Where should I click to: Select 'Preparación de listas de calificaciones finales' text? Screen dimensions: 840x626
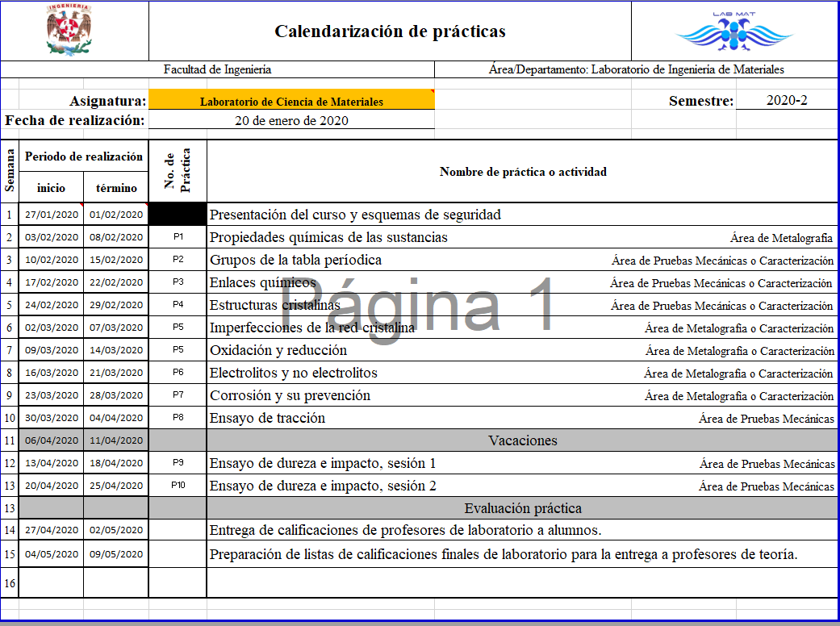pyautogui.click(x=503, y=554)
